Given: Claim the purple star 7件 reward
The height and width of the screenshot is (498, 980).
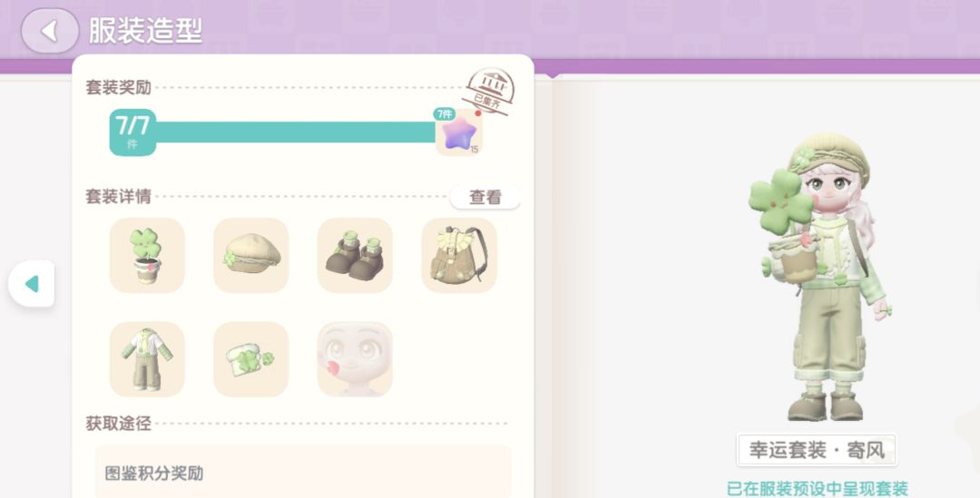Looking at the screenshot, I should 459,132.
